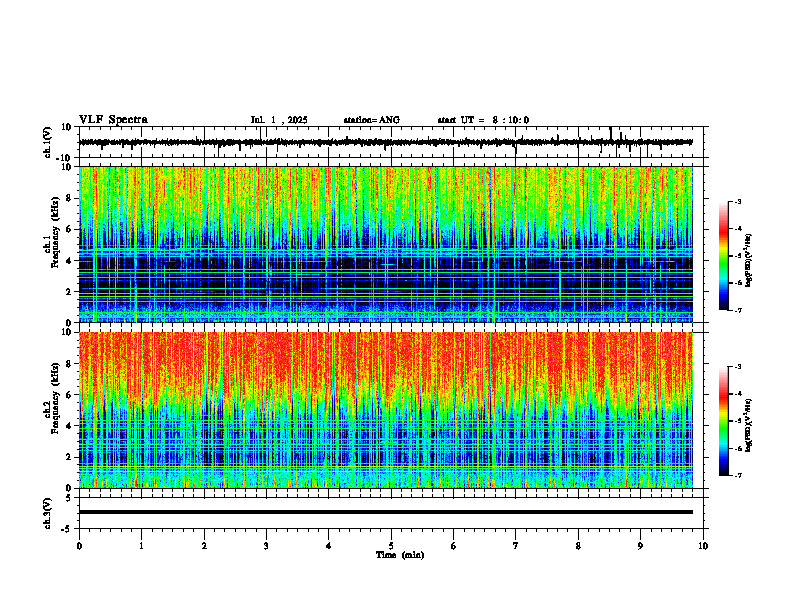The image size is (792, 612).
Task: Select the date text "Jul 1, 2025"
Action: tap(279, 120)
